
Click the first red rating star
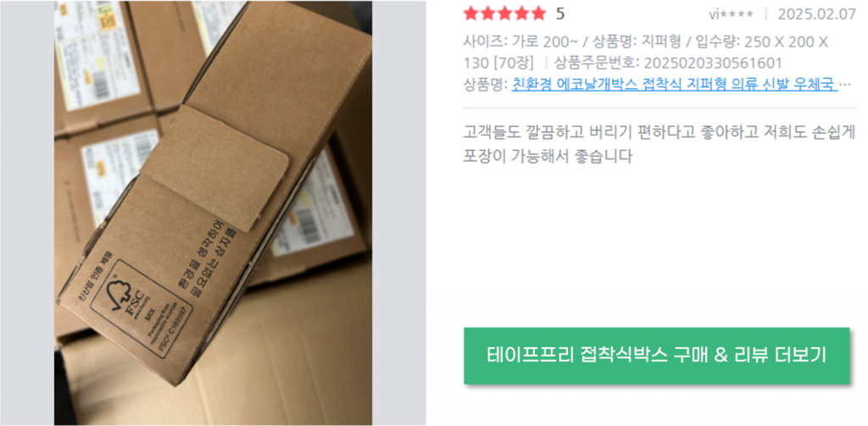pyautogui.click(x=471, y=14)
